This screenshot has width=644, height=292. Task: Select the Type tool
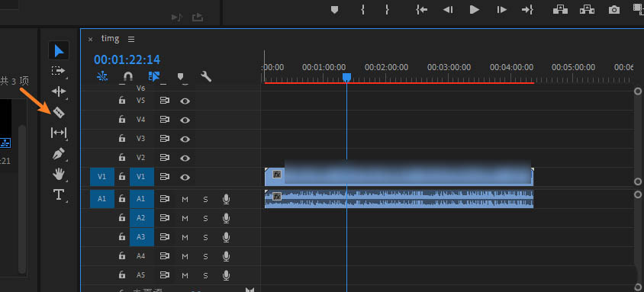[x=59, y=194]
